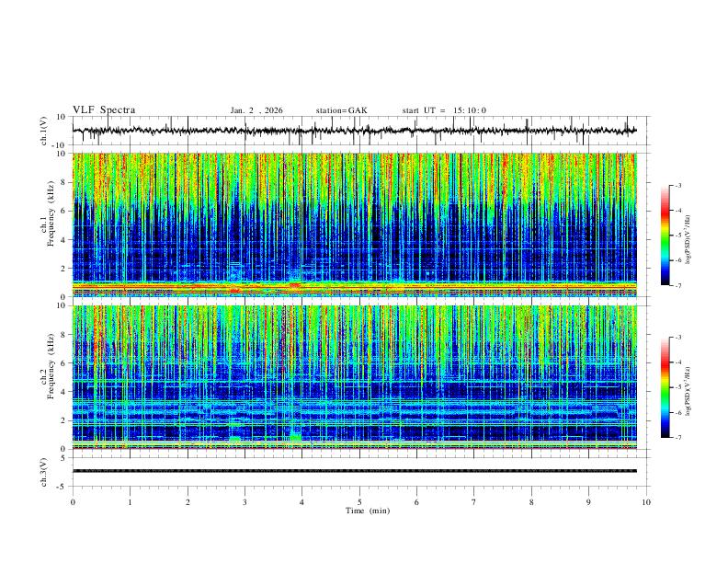The width and height of the screenshot is (728, 563).
Task: Click the "8" tick on the ch.1 frequency axis
Action: click(64, 182)
